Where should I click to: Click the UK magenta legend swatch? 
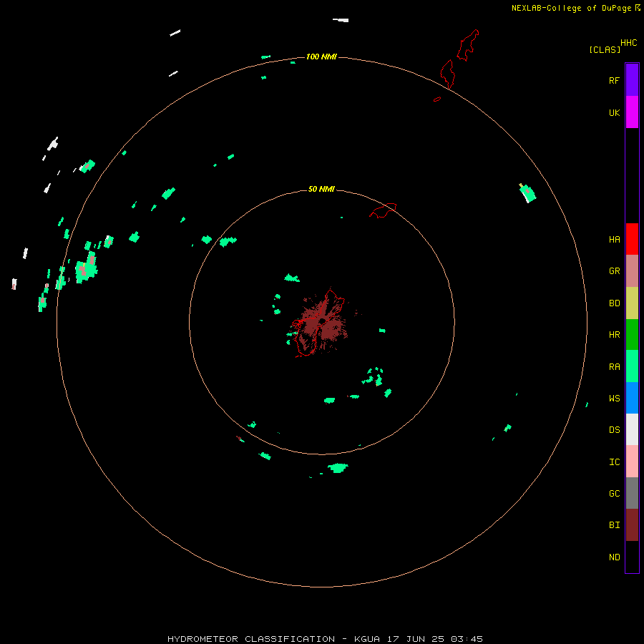tap(632, 112)
